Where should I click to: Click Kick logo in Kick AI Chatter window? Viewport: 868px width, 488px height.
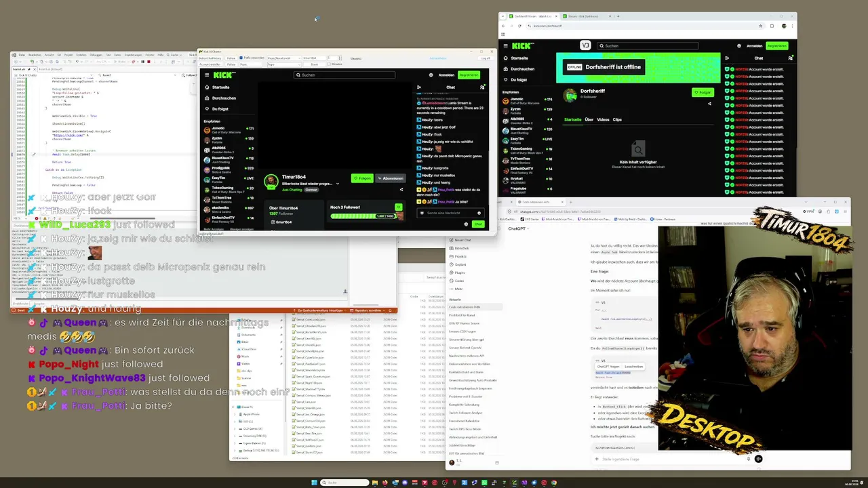coord(223,75)
